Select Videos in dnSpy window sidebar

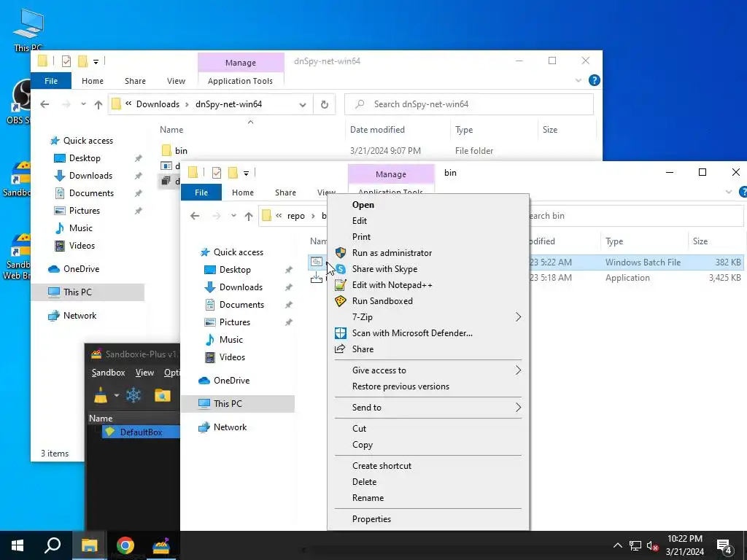82,246
